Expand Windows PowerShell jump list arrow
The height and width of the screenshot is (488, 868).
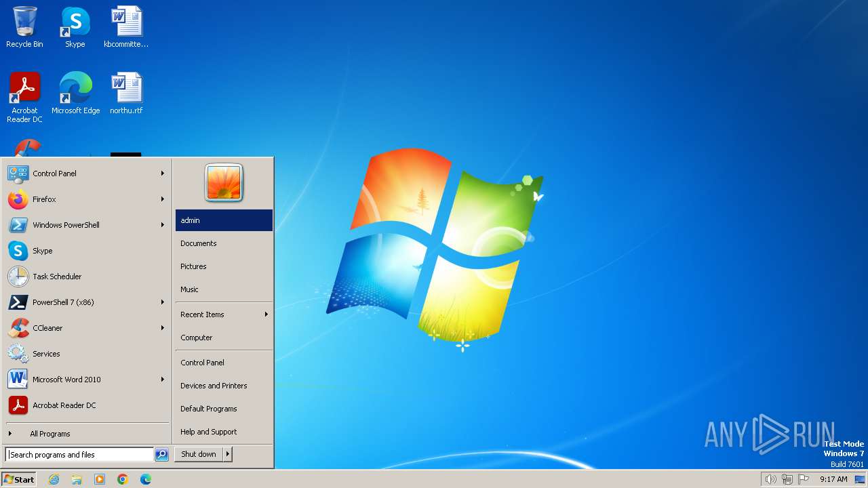163,225
